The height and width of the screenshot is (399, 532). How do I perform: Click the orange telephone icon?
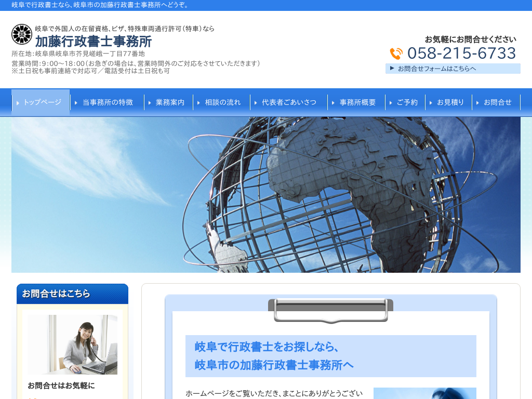click(x=396, y=54)
